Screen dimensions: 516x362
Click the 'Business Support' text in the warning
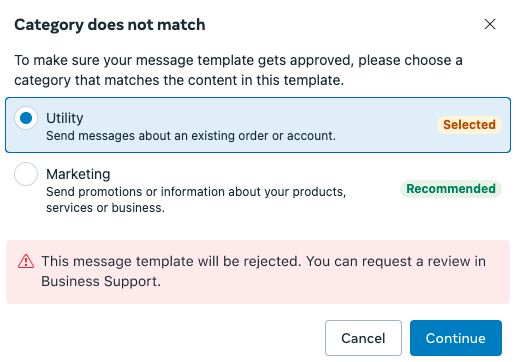[x=101, y=281]
